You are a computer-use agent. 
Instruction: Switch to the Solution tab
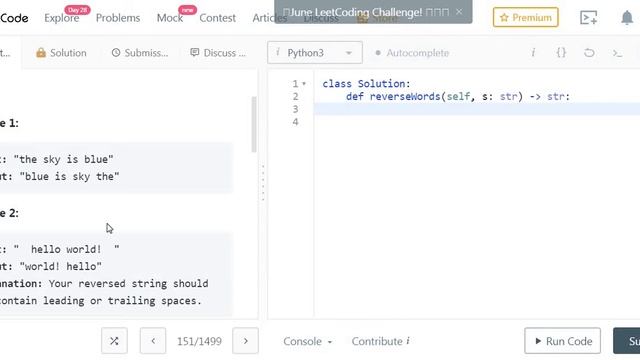coord(61,53)
